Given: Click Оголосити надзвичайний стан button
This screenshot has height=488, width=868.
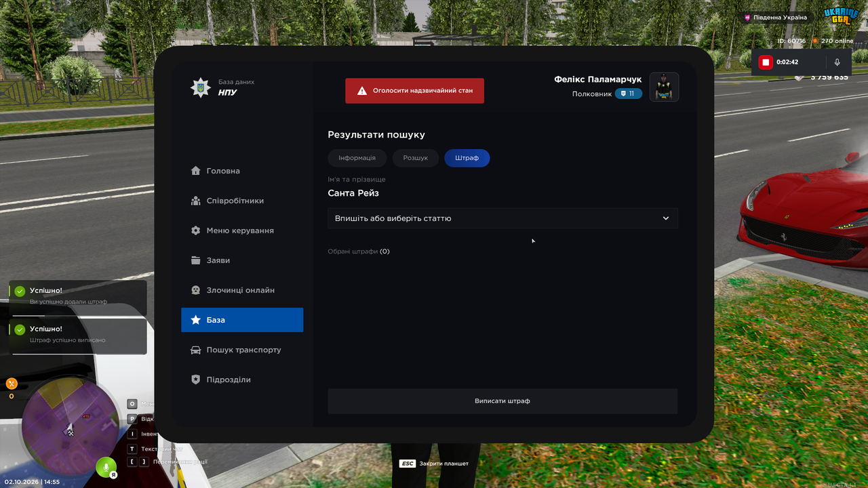Looking at the screenshot, I should point(414,91).
